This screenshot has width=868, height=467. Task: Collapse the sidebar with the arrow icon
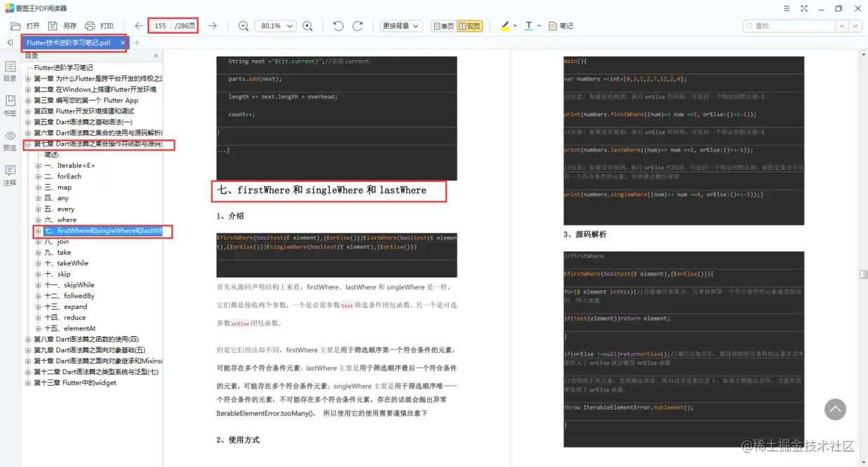coord(10,43)
